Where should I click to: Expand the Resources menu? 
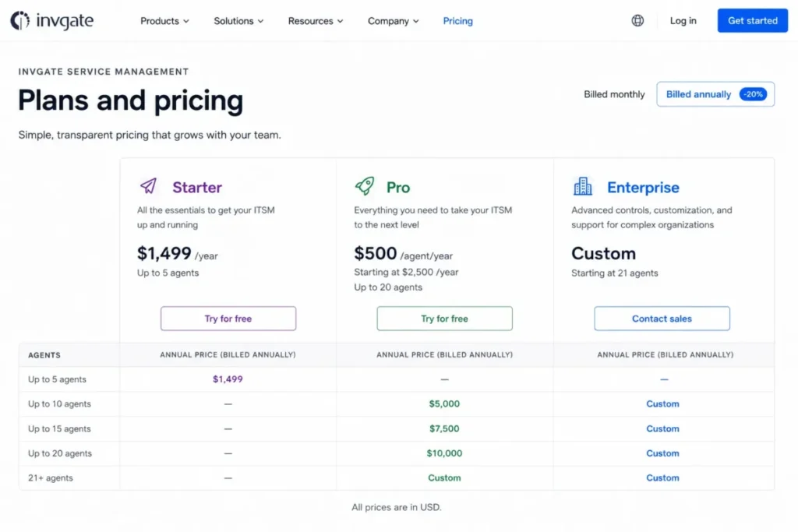coord(316,21)
